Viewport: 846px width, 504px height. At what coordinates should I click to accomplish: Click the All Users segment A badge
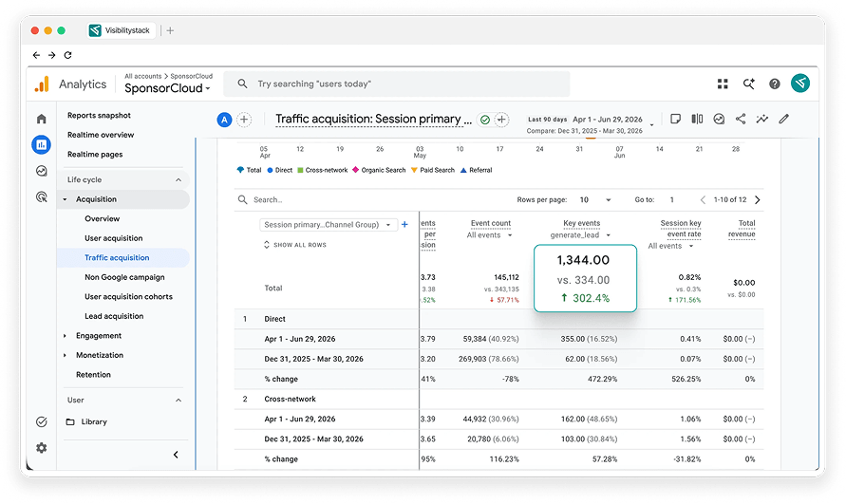(x=224, y=120)
